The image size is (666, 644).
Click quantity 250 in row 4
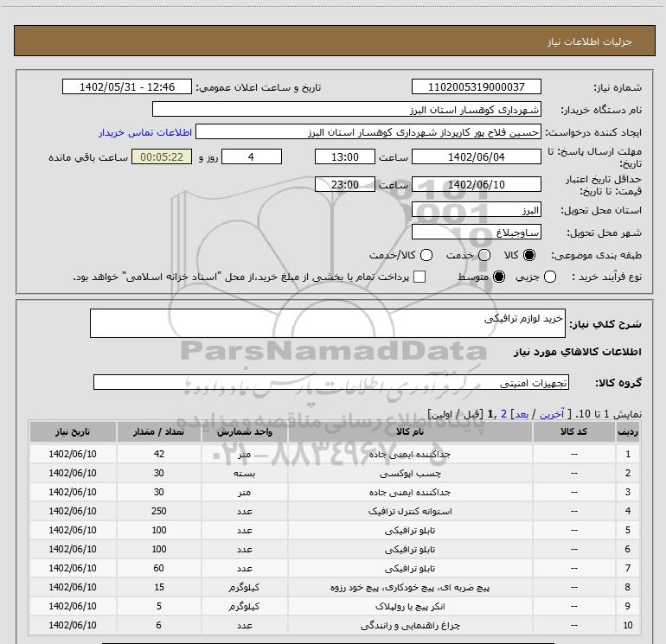pyautogui.click(x=159, y=511)
